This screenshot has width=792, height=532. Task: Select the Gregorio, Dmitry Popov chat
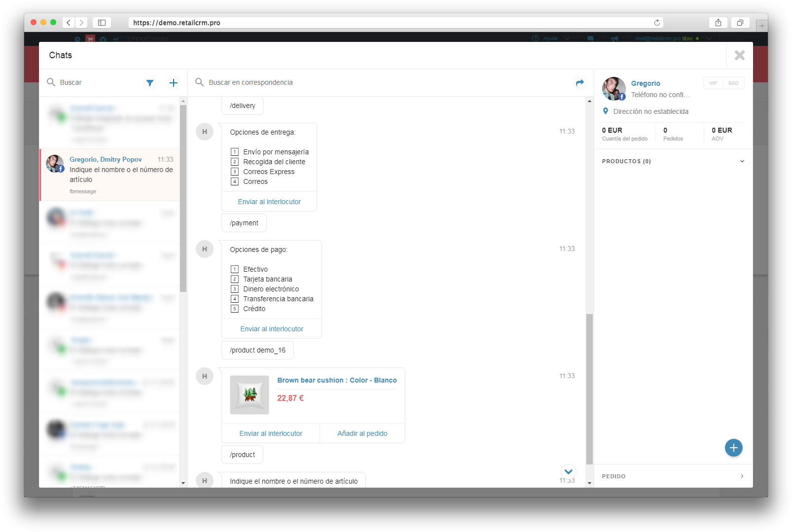(x=109, y=175)
